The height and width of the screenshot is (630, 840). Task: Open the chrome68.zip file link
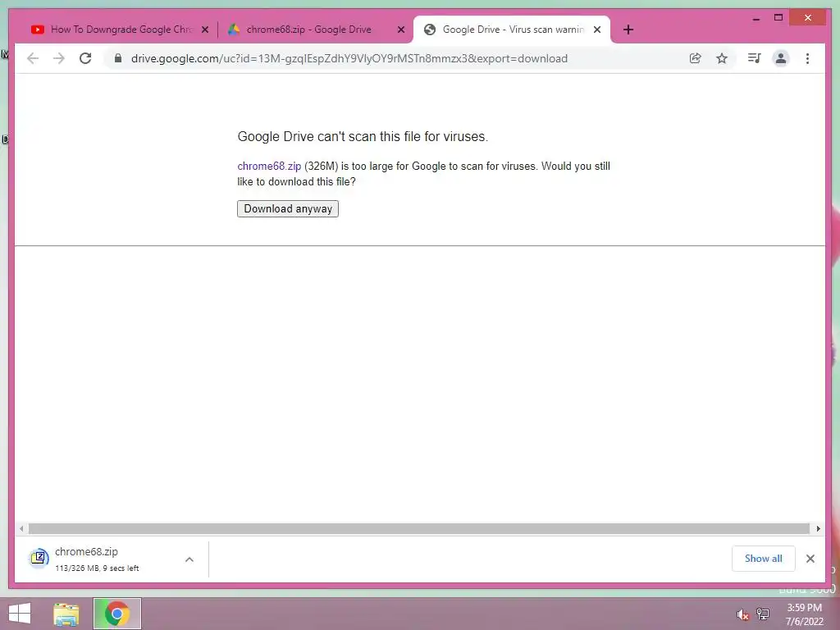[x=269, y=166]
